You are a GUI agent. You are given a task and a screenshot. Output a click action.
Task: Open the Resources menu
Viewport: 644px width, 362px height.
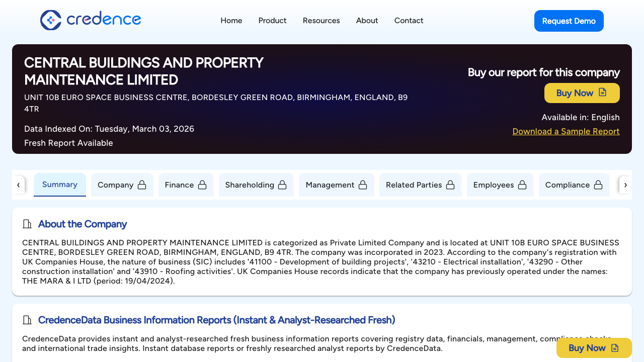321,21
